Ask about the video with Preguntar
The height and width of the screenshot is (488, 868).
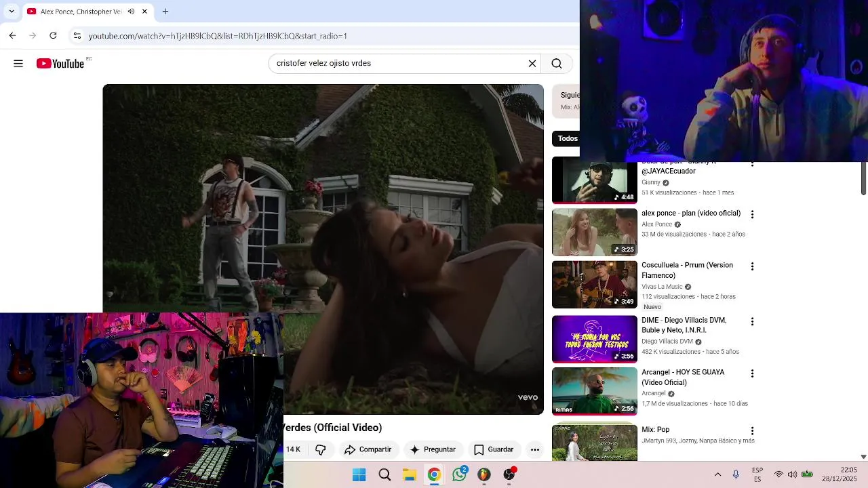coord(433,449)
